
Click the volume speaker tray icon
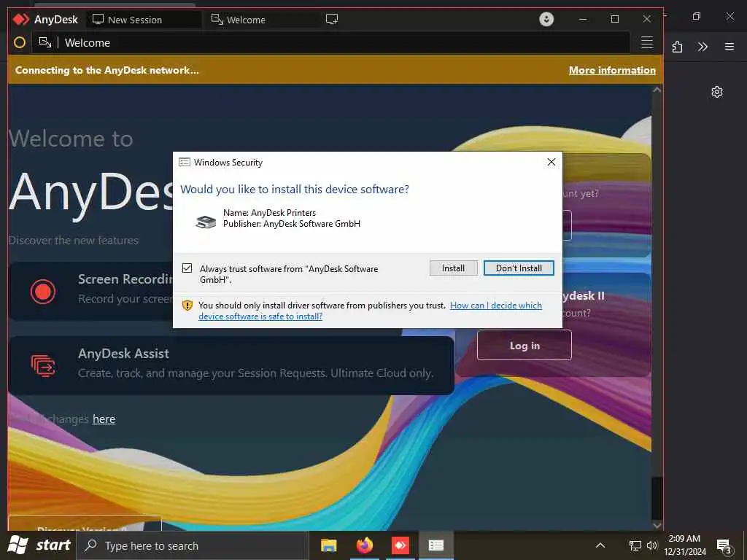[x=651, y=545]
